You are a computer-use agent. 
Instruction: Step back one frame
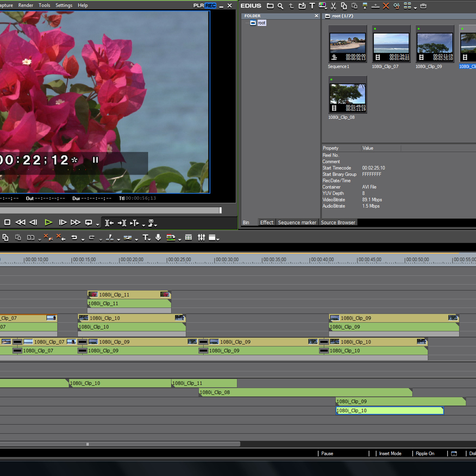(x=33, y=222)
